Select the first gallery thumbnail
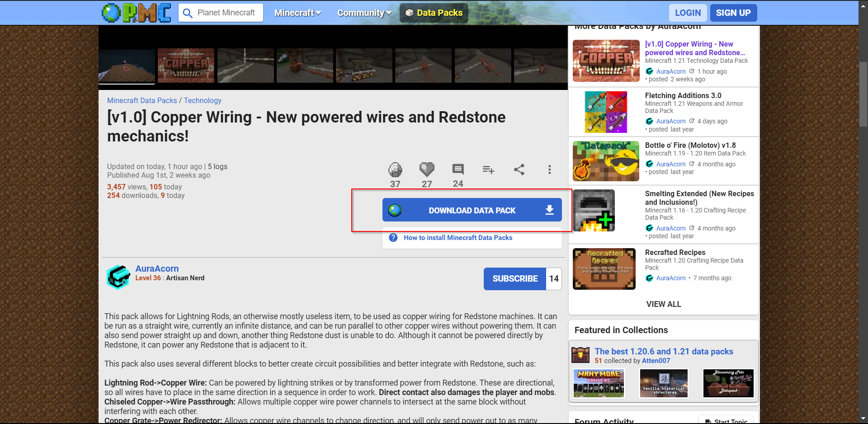Screen dimensions: 868x424 click(x=127, y=66)
